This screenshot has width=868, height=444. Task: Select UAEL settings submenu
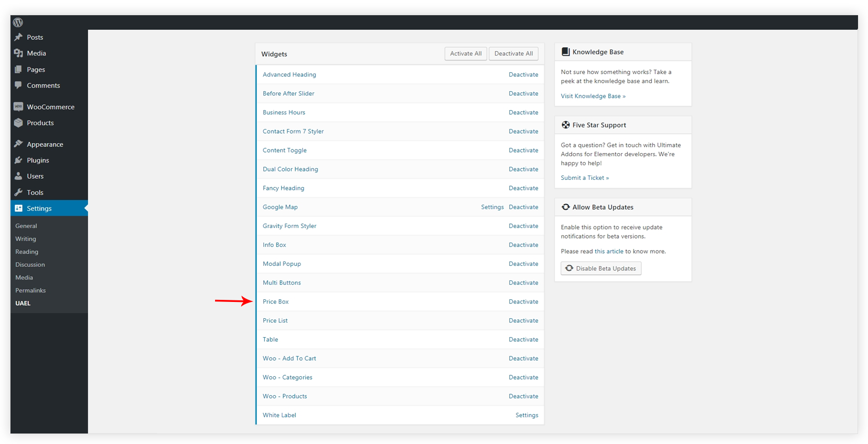(x=23, y=303)
